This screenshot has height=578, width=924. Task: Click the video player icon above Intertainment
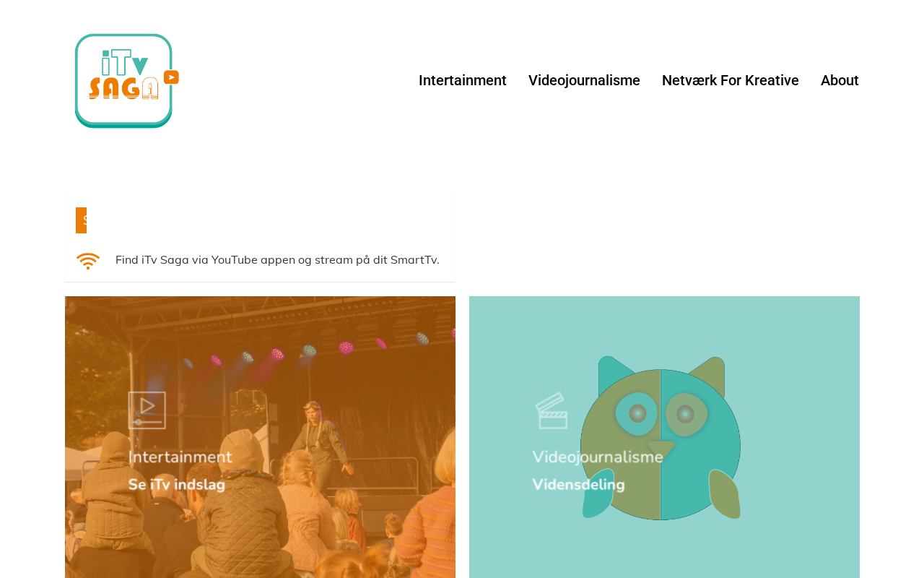point(147,410)
